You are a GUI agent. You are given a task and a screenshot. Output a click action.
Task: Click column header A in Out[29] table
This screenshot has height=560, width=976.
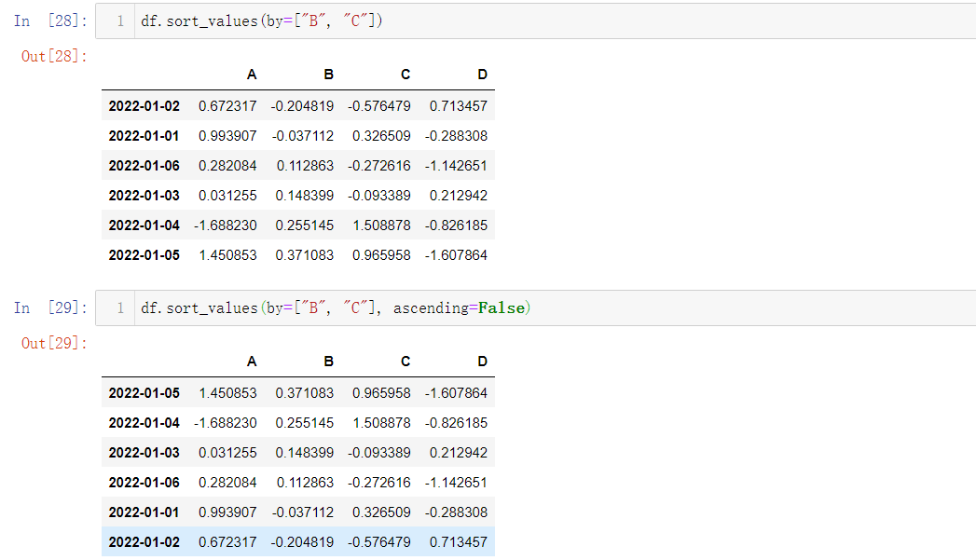click(x=252, y=362)
